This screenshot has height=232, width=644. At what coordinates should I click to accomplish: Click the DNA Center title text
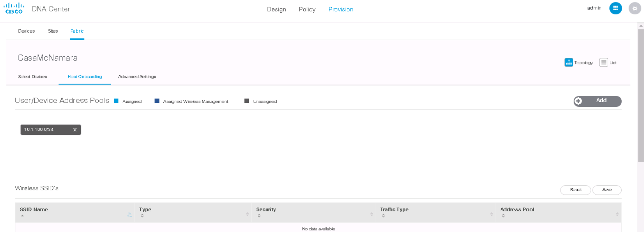[x=51, y=9]
